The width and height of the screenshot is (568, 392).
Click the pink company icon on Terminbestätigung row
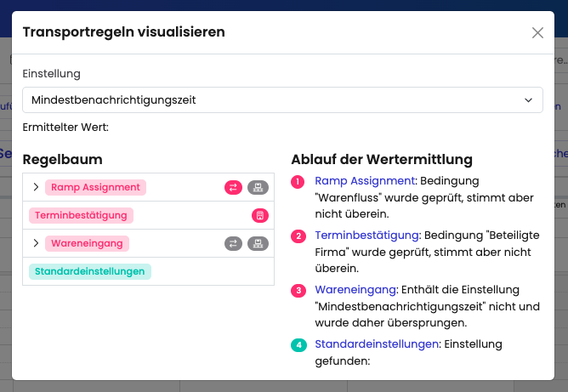(x=260, y=215)
